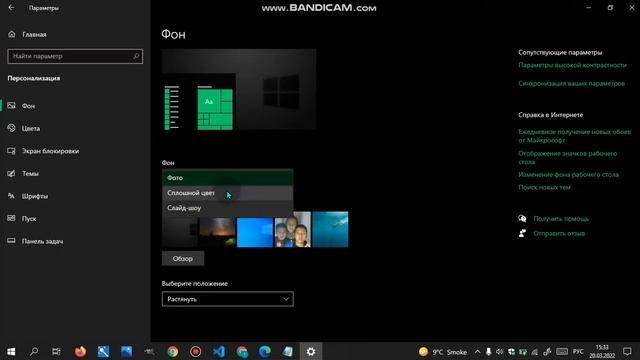The height and width of the screenshot is (360, 640).
Task: Select the Фон section in sidebar
Action: pyautogui.click(x=76, y=106)
